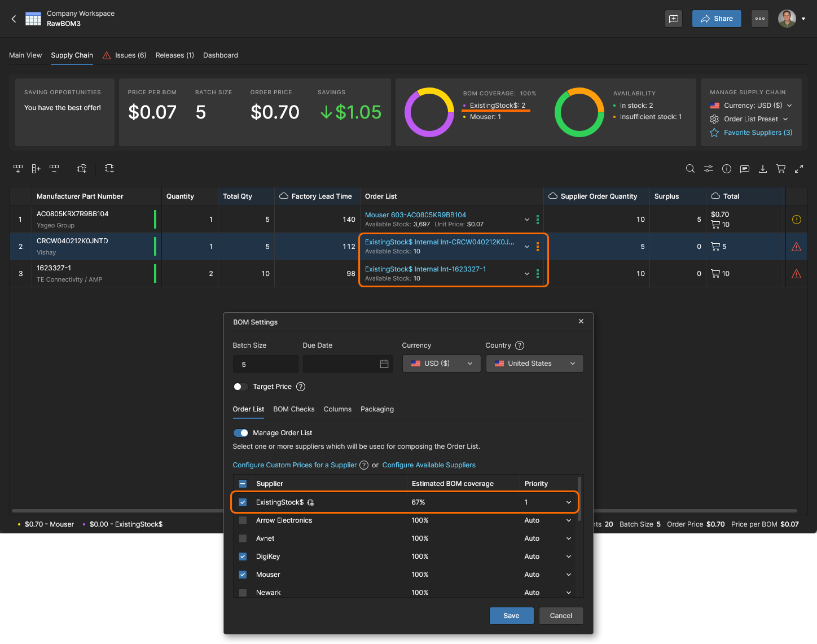Click the red warning icon on row 2
817x644 pixels.
pyautogui.click(x=796, y=247)
